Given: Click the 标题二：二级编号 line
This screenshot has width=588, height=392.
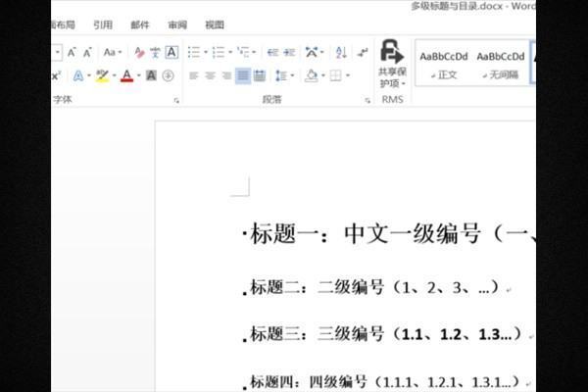Looking at the screenshot, I should 375,287.
